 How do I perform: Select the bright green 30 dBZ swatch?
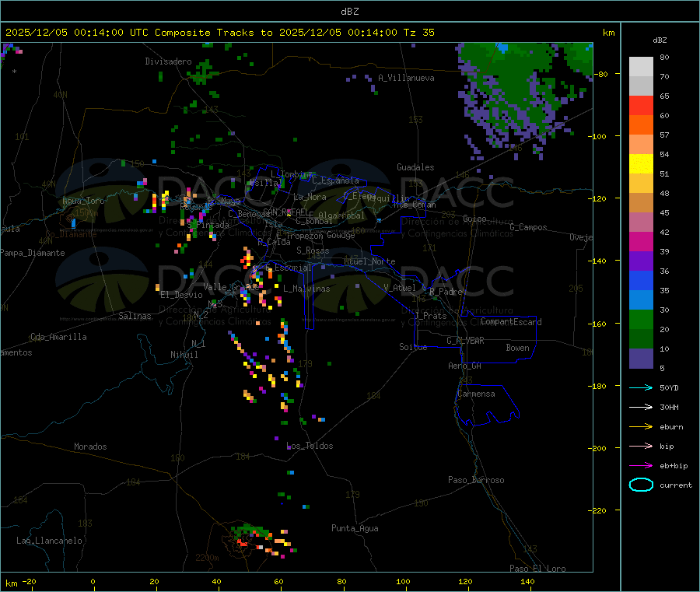coord(641,319)
